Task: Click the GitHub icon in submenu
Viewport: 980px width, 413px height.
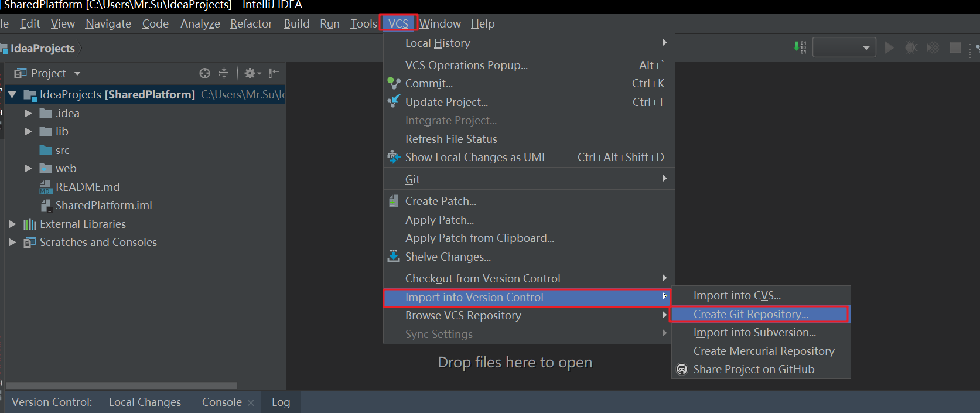Action: 682,369
